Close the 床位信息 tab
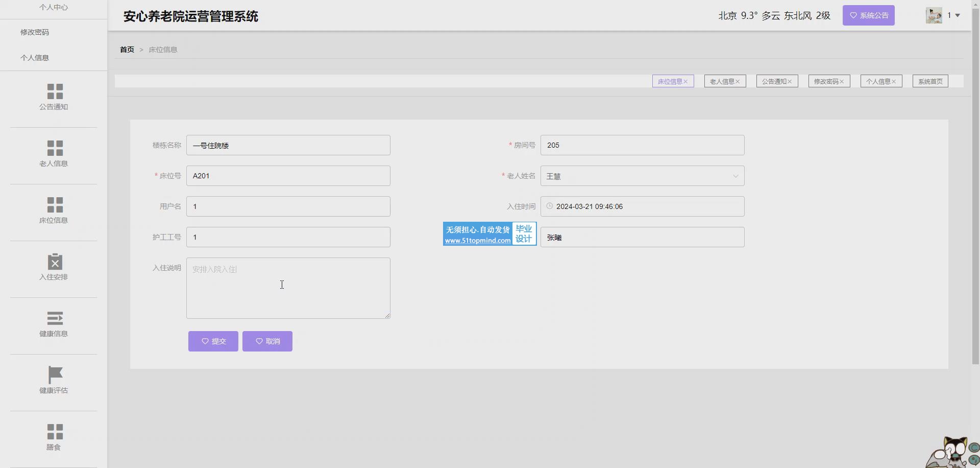The image size is (980, 468). (x=685, y=81)
